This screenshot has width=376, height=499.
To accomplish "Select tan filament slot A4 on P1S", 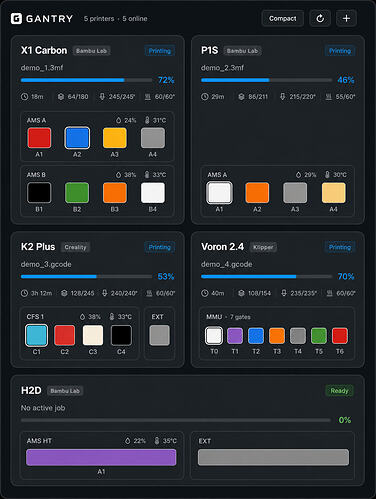I will point(334,192).
